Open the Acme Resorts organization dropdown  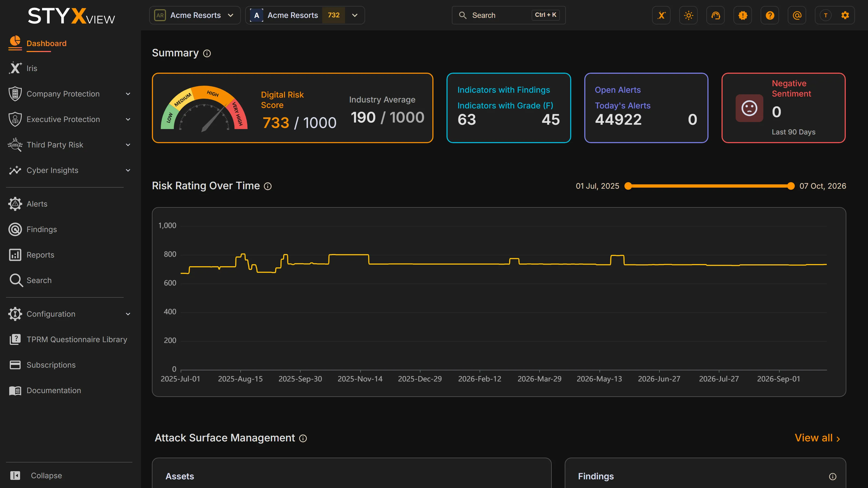[195, 15]
